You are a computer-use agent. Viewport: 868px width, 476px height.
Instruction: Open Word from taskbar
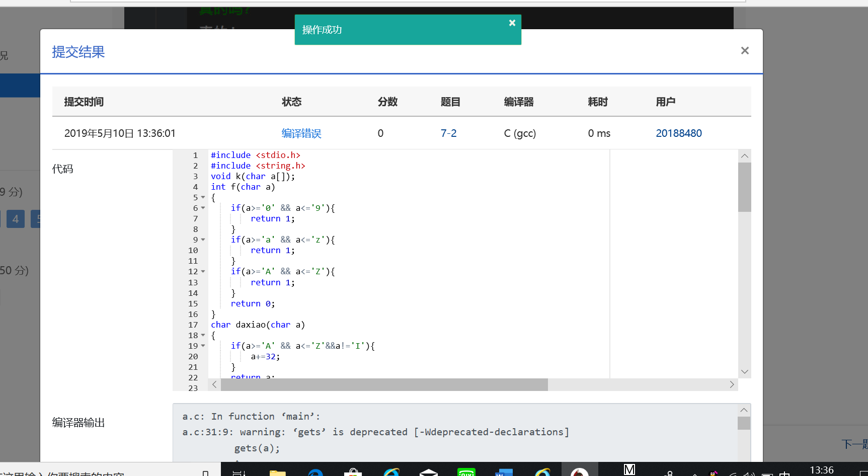504,472
